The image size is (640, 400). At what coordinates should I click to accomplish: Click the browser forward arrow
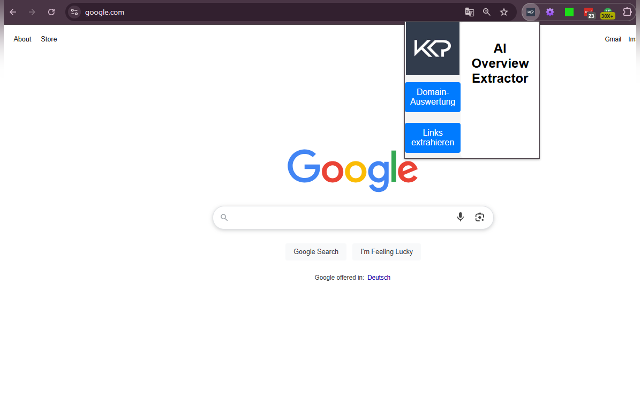click(x=32, y=12)
